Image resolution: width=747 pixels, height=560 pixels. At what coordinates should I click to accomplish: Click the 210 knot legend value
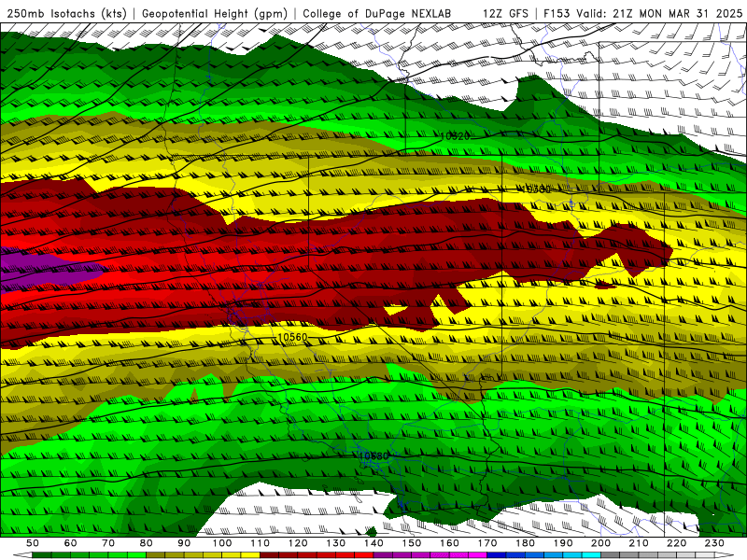click(x=639, y=543)
